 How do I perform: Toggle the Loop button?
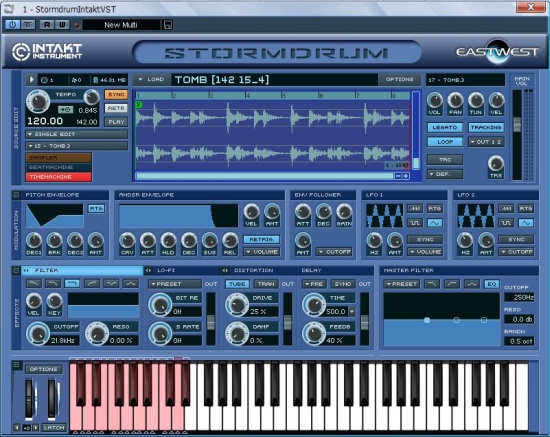click(x=445, y=142)
